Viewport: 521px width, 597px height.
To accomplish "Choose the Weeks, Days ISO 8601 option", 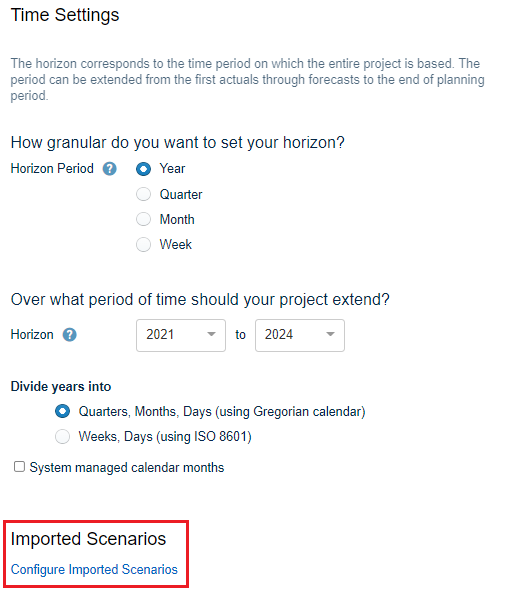I will pyautogui.click(x=62, y=436).
